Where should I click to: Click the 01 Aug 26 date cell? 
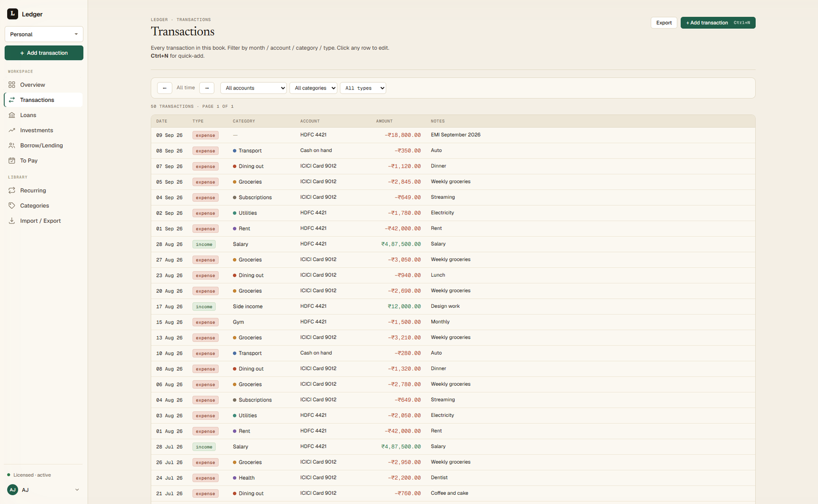pyautogui.click(x=170, y=432)
